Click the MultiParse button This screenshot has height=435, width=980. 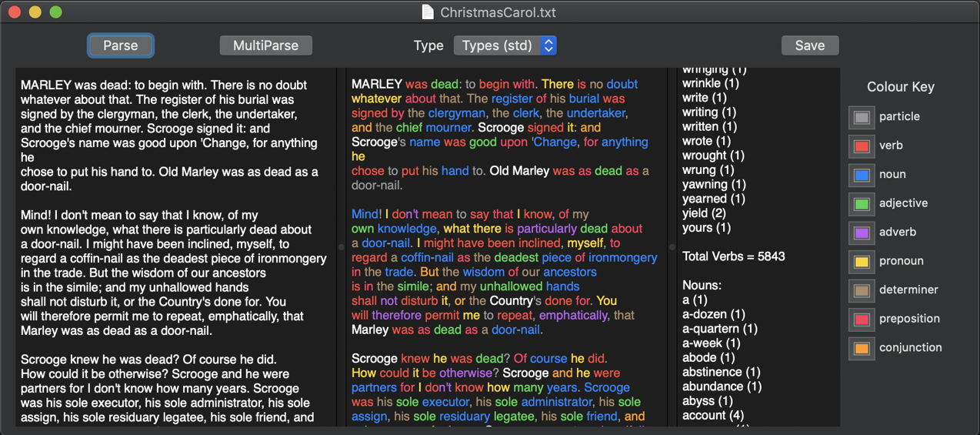265,45
